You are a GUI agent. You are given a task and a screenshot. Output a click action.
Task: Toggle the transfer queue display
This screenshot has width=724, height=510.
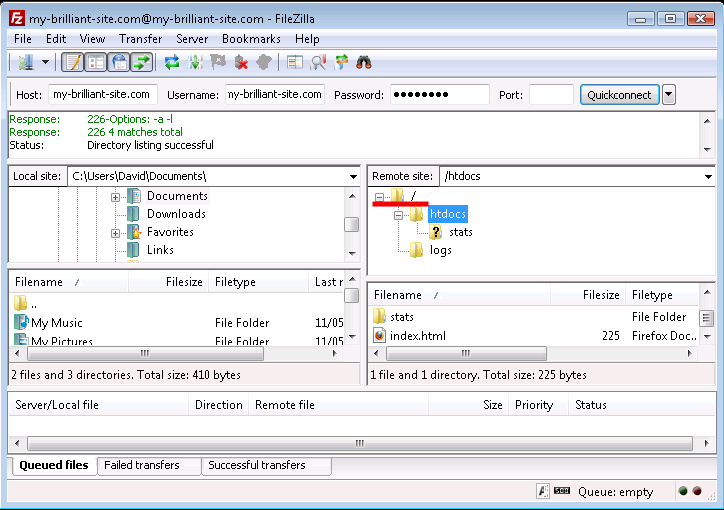142,62
